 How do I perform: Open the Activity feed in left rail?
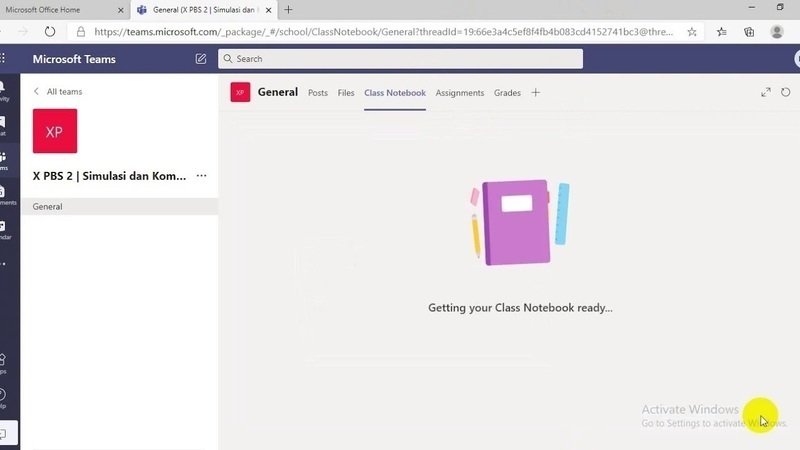pos(5,90)
